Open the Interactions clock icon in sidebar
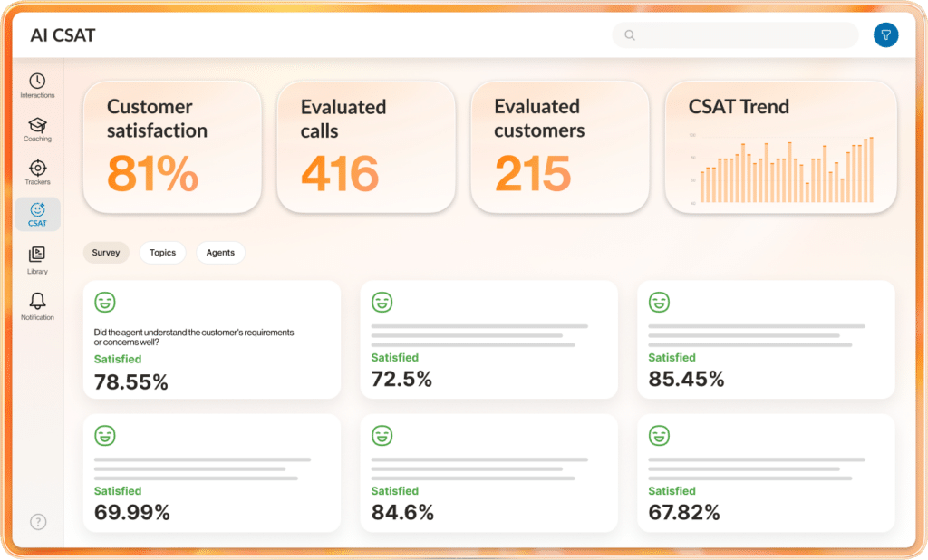Image resolution: width=928 pixels, height=560 pixels. [37, 82]
